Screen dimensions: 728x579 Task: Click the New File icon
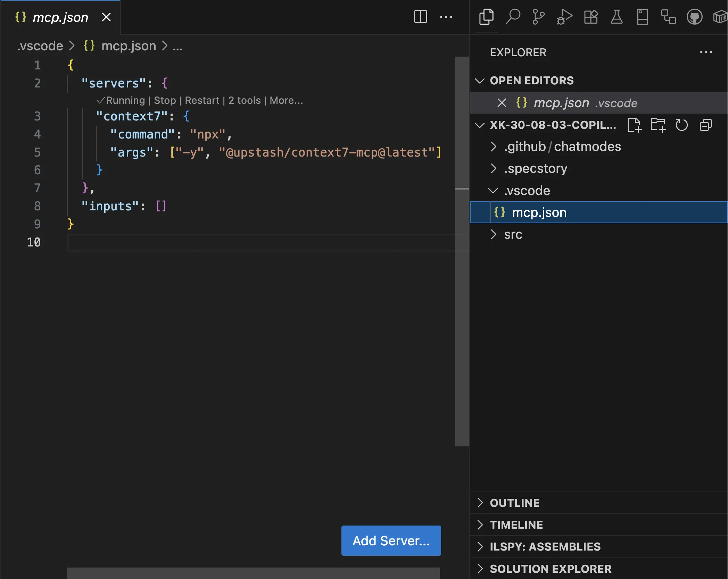634,125
